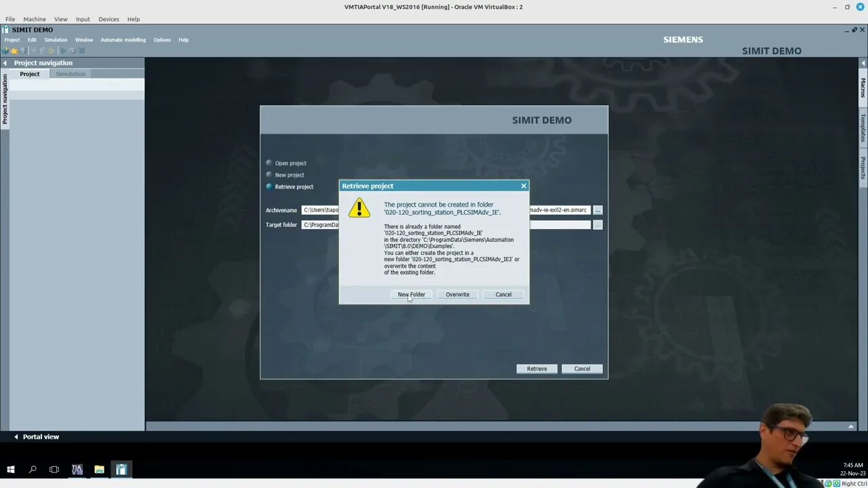This screenshot has height=488, width=868.
Task: Click the snapshot camera toolbar icon
Action: (x=73, y=51)
